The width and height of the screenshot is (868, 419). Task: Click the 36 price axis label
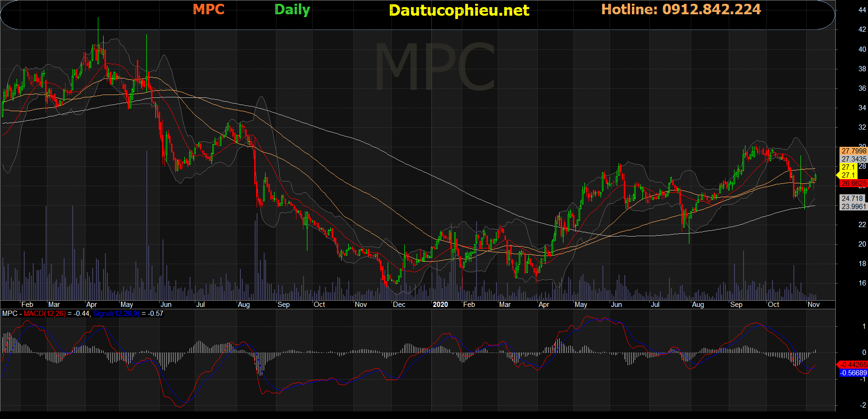coord(862,88)
